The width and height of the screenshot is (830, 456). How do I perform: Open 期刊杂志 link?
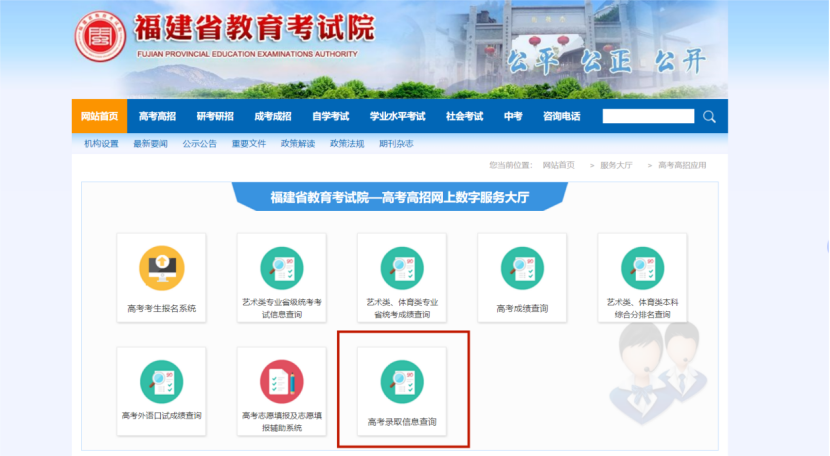(396, 144)
